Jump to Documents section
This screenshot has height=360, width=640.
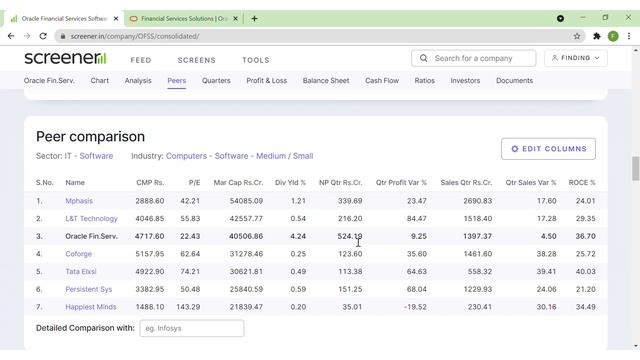pyautogui.click(x=514, y=80)
